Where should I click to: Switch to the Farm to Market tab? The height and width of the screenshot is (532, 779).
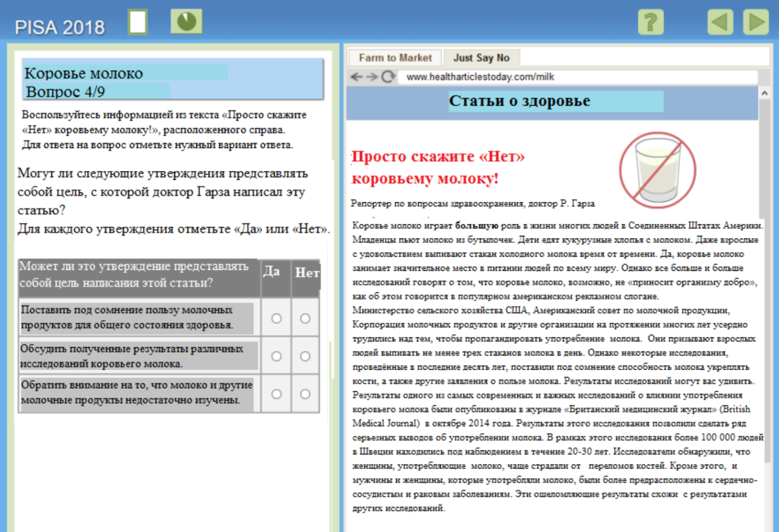(x=395, y=58)
